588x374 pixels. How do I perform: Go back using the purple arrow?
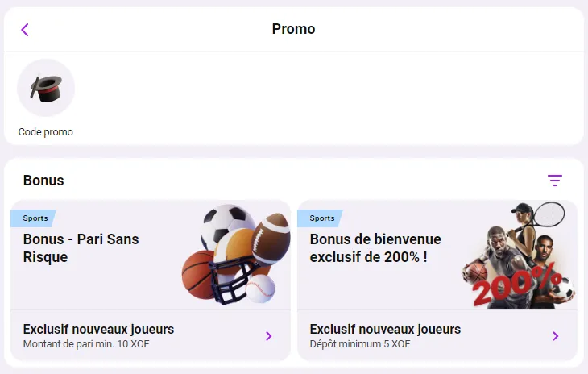click(25, 30)
